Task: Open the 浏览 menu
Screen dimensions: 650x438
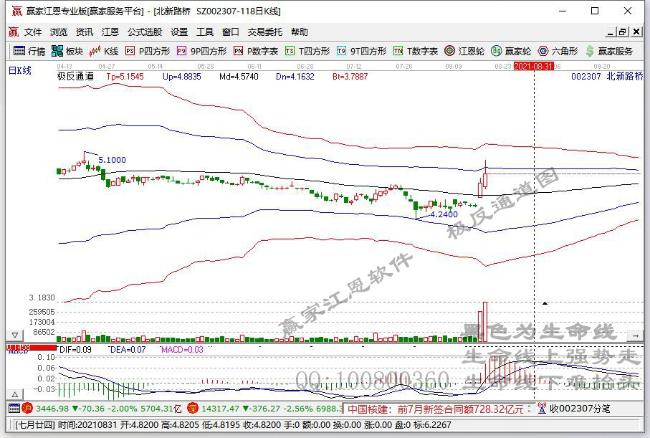Action: click(58, 32)
